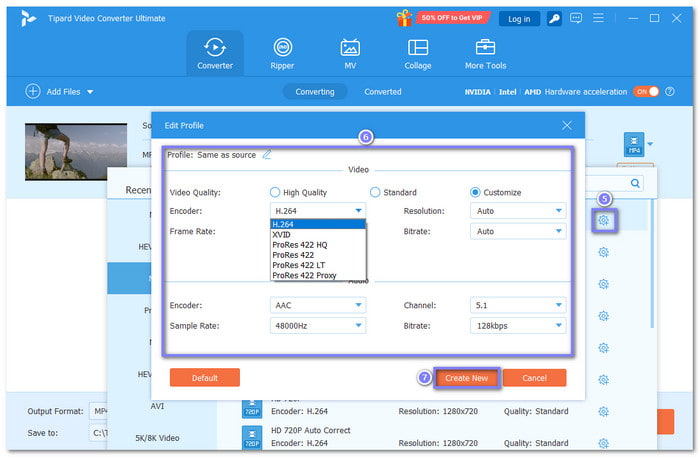
Task: Click the profile list scrollbar
Action: coord(651,263)
